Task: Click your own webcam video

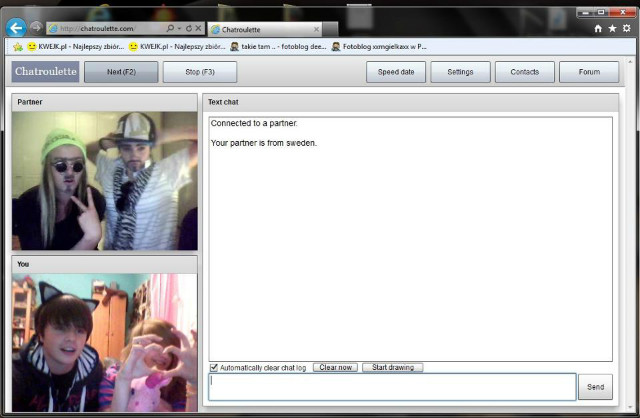Action: point(105,342)
